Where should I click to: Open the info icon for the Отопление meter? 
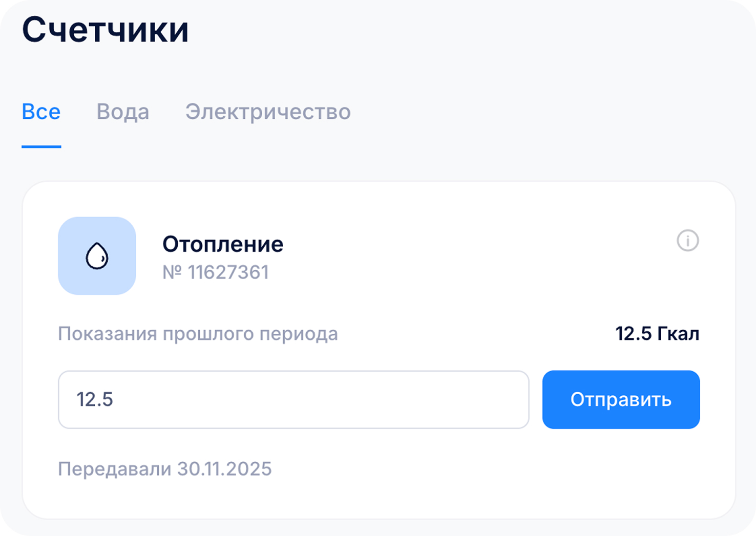coord(687,240)
